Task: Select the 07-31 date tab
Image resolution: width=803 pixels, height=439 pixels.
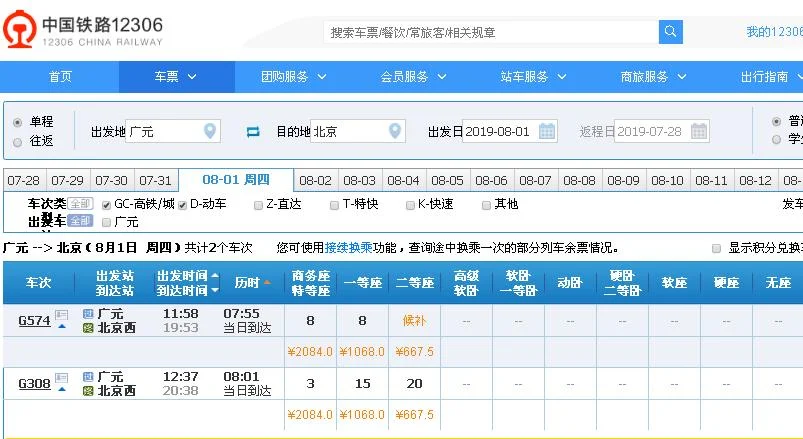Action: [155, 180]
